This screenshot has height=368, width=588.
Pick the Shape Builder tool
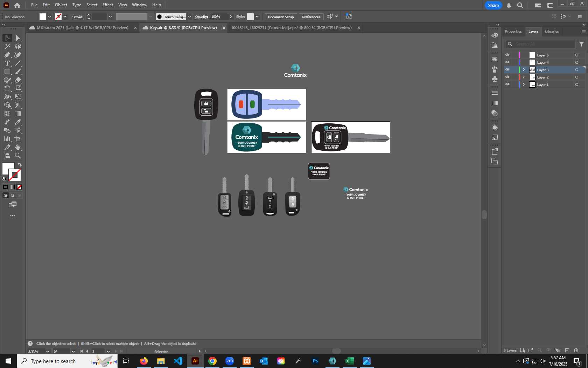tap(7, 105)
